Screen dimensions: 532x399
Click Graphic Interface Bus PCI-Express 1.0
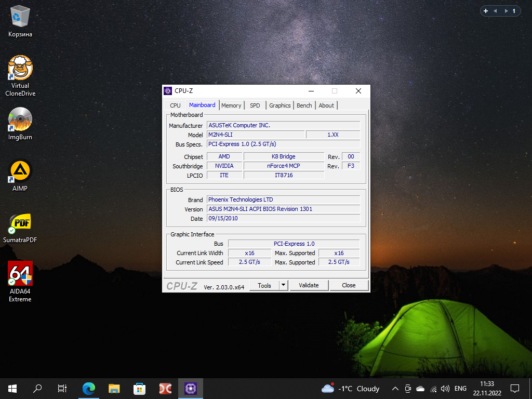click(x=294, y=244)
